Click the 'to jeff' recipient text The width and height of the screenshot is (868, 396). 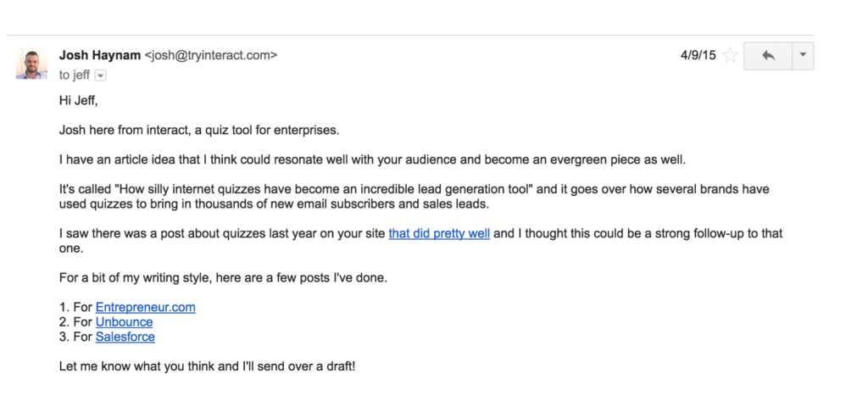pyautogui.click(x=75, y=75)
